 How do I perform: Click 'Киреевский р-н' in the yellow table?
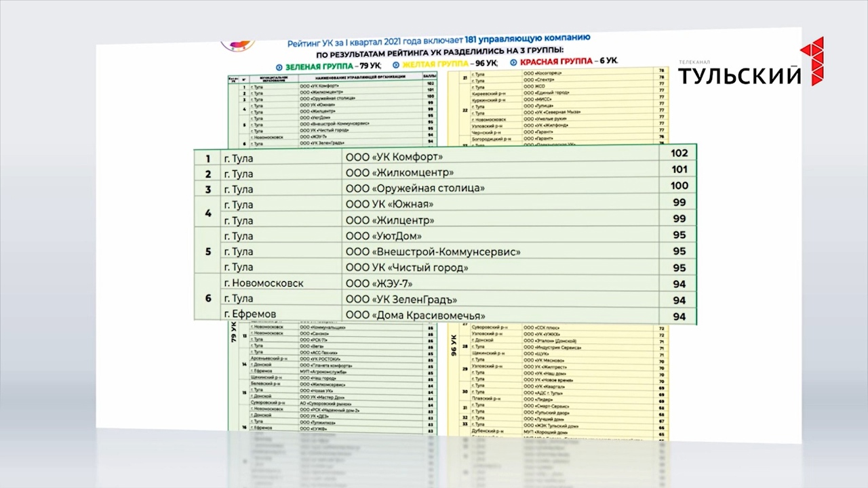coord(489,94)
